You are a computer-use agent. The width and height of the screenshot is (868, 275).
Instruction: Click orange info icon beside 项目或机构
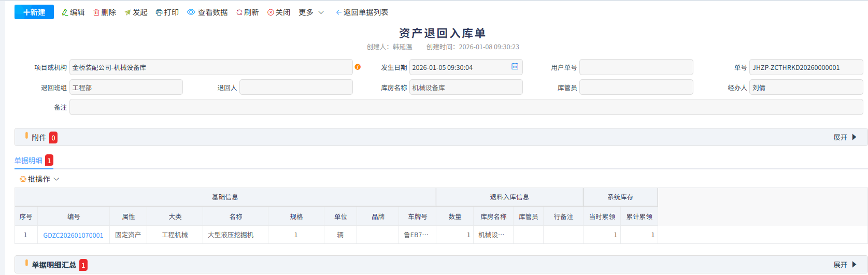pos(358,67)
